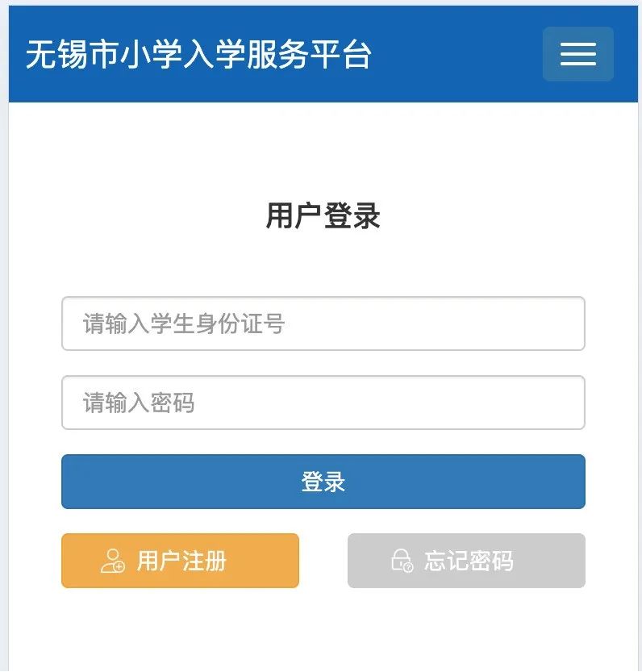
Task: Click the padlock icon beside 忘记密码
Action: (x=402, y=561)
